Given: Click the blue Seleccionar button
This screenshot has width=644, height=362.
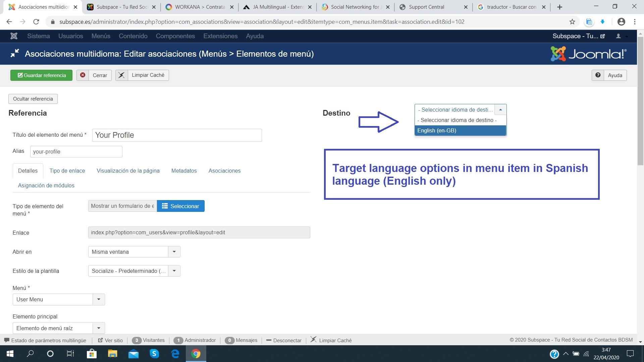Looking at the screenshot, I should click(x=180, y=206).
